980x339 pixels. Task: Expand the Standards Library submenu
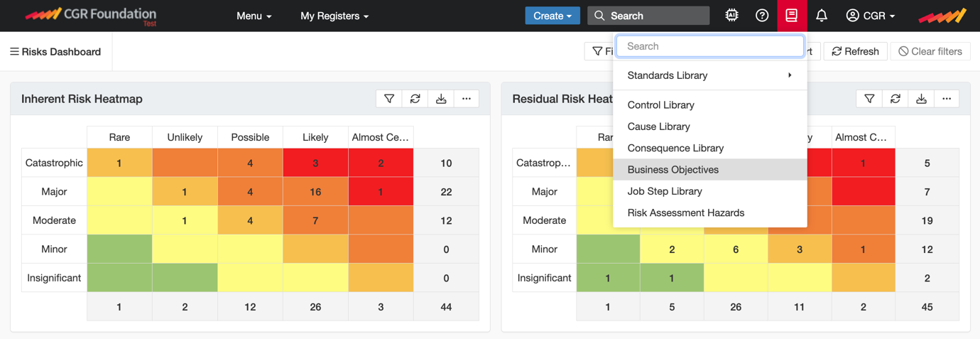coord(710,75)
